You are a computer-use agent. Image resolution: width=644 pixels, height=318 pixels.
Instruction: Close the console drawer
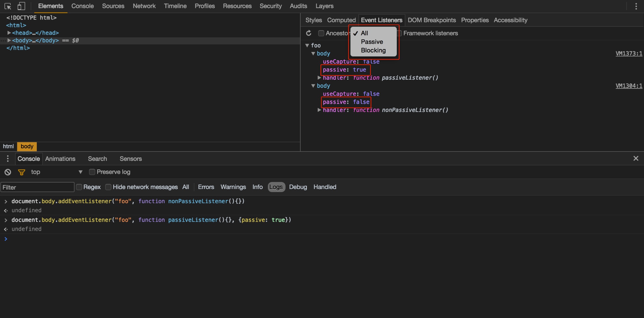(636, 158)
